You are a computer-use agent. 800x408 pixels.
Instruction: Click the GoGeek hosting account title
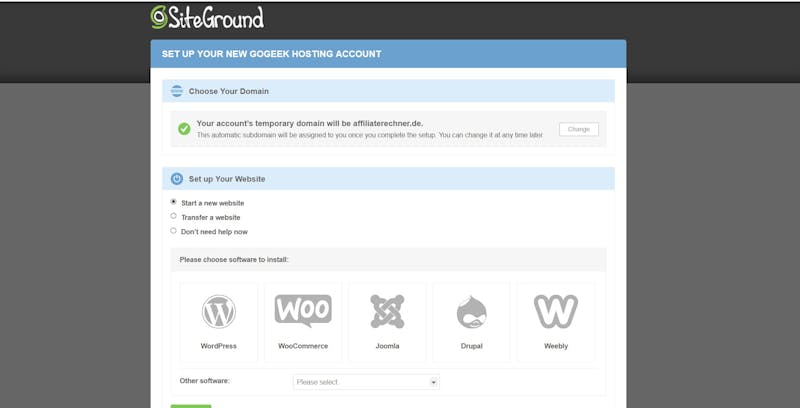[x=271, y=54]
